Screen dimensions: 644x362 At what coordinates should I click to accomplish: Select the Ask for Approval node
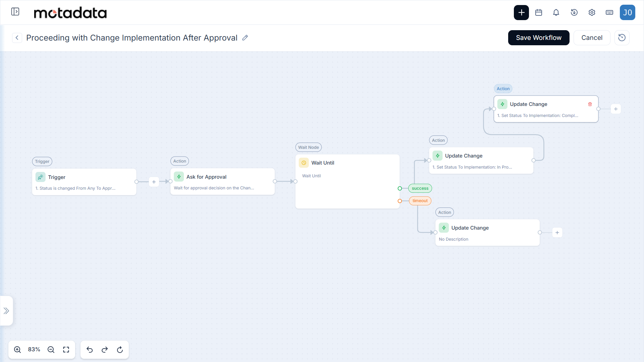point(223,182)
